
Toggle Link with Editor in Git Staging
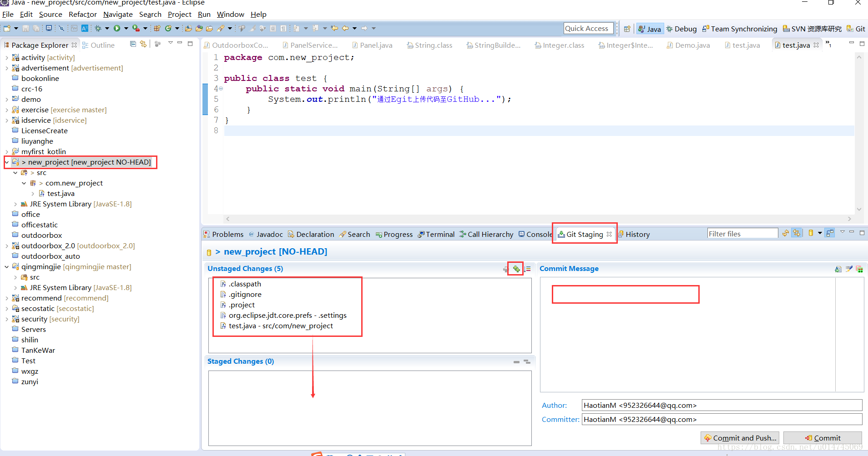[797, 233]
